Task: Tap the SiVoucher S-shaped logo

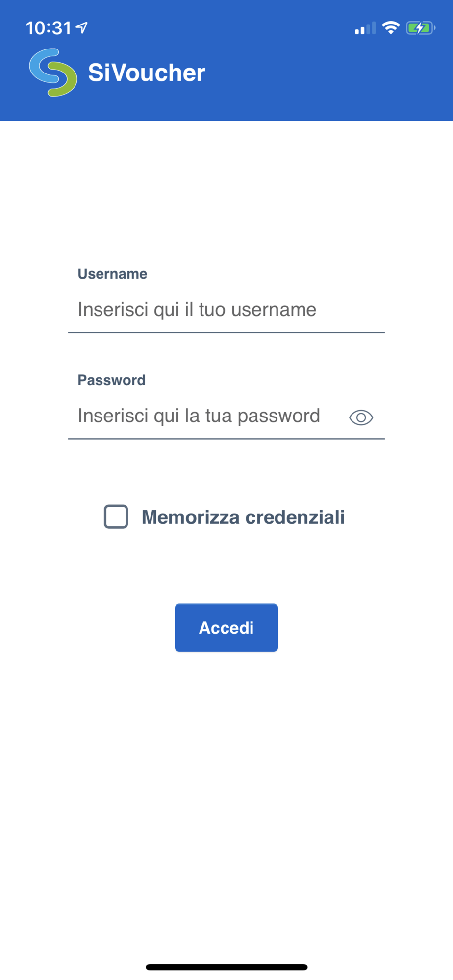Action: coord(53,73)
